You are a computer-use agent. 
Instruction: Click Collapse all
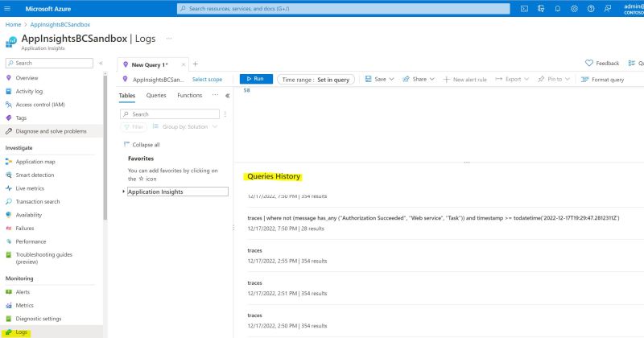[x=142, y=145]
